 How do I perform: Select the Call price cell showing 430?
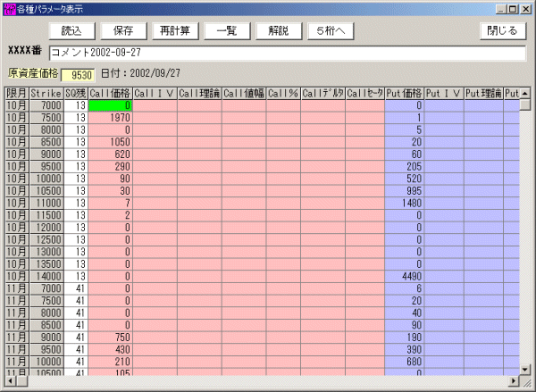[111, 350]
